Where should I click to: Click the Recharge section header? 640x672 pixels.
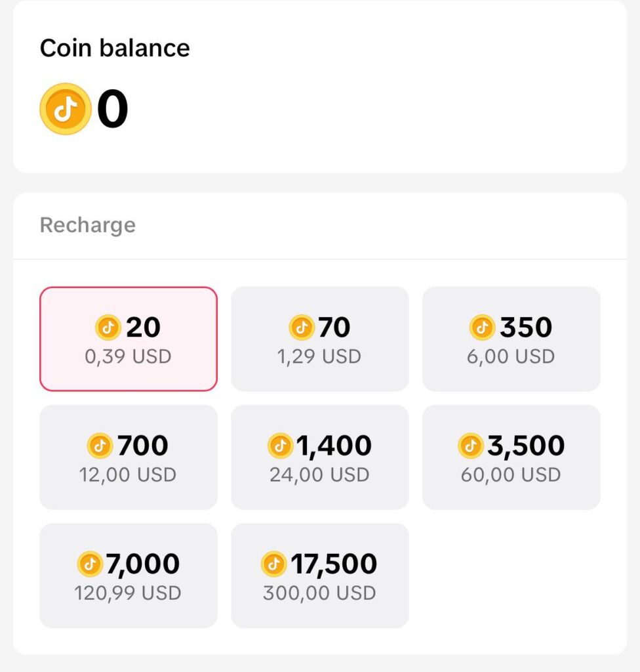point(88,225)
